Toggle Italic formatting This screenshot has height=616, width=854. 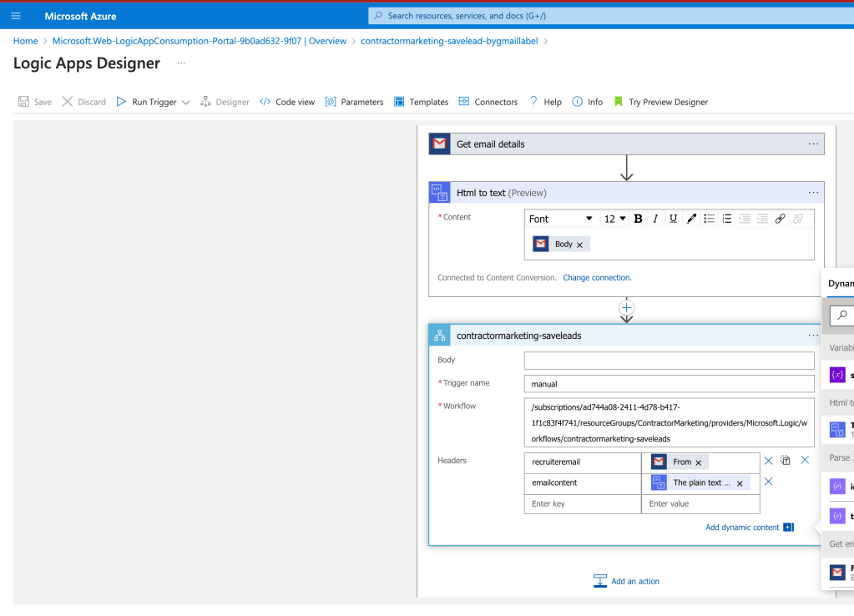click(655, 219)
